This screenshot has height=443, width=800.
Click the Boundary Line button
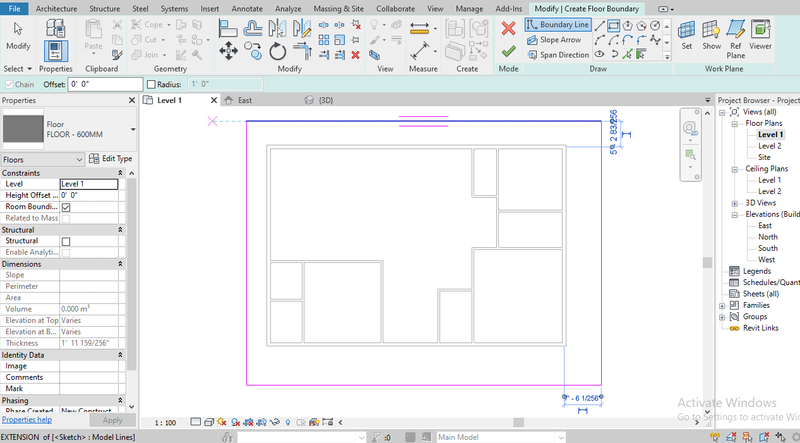[x=558, y=24]
